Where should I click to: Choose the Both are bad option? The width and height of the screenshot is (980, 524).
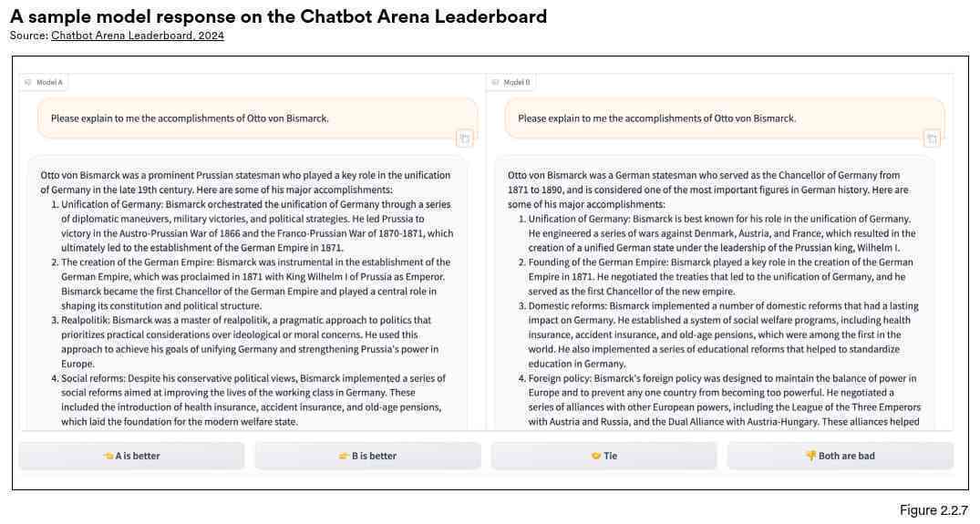pos(840,456)
